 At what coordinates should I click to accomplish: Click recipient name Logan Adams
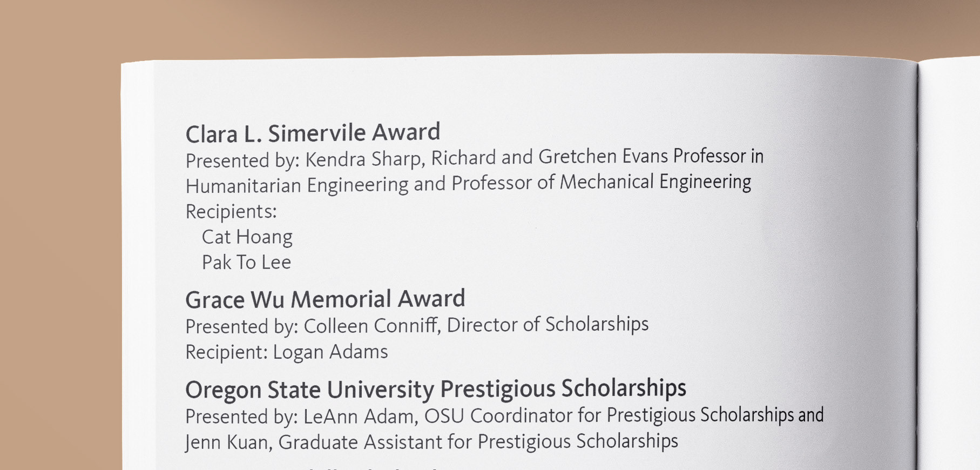tap(330, 352)
